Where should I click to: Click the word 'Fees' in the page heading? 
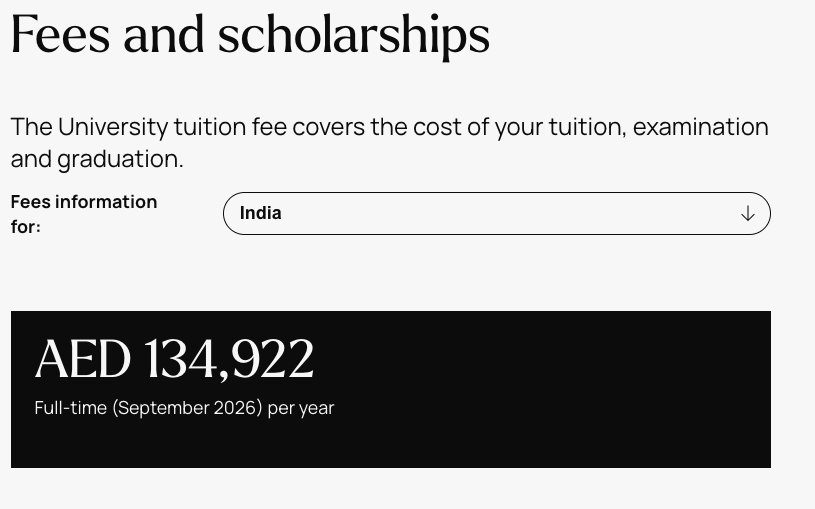(60, 35)
